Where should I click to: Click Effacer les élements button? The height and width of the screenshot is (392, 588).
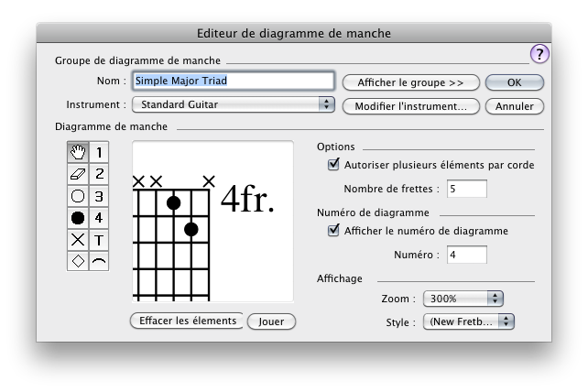(x=187, y=321)
